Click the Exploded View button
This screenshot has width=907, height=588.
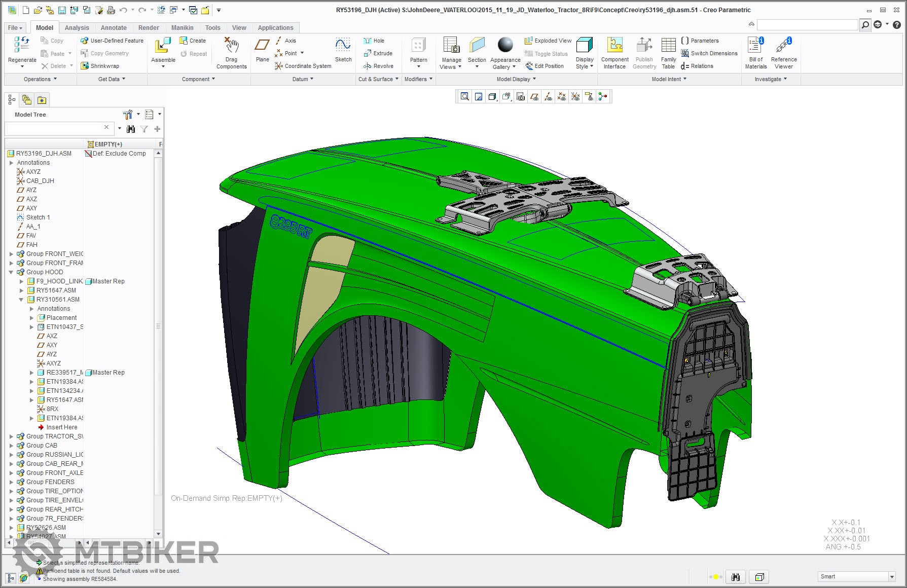[548, 41]
